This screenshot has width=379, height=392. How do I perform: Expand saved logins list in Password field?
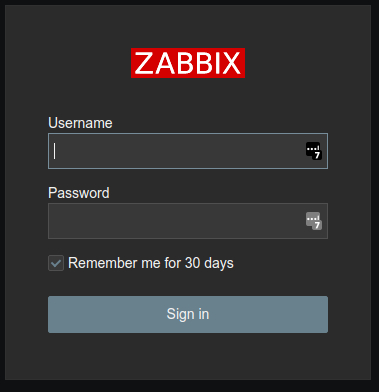pyautogui.click(x=314, y=221)
